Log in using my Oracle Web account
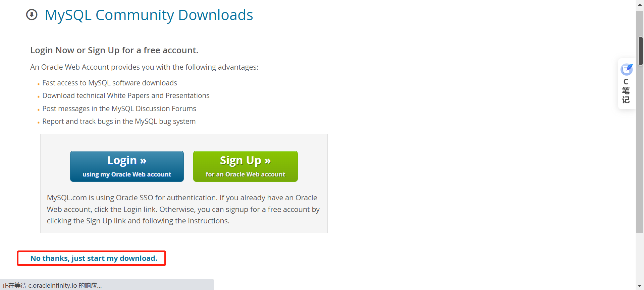The height and width of the screenshot is (290, 644). (127, 166)
